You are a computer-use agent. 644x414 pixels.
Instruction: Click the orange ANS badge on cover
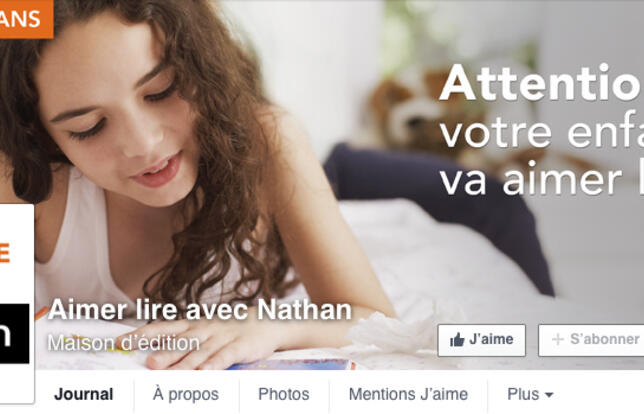pyautogui.click(x=26, y=19)
